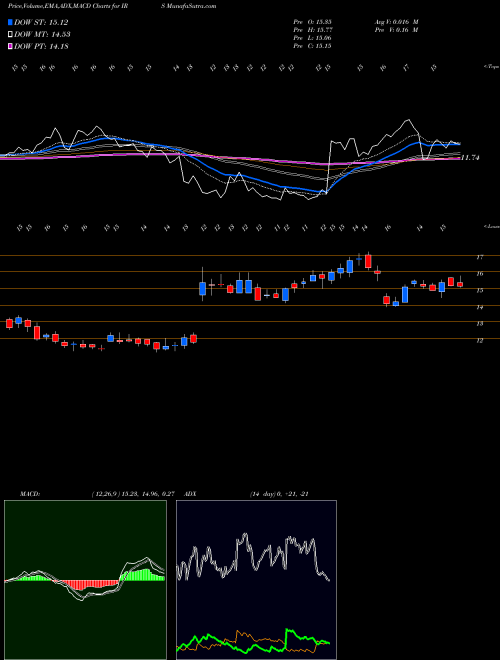Open the MACD histogram chart panel
Screen dimensions: 500x660
[85, 580]
